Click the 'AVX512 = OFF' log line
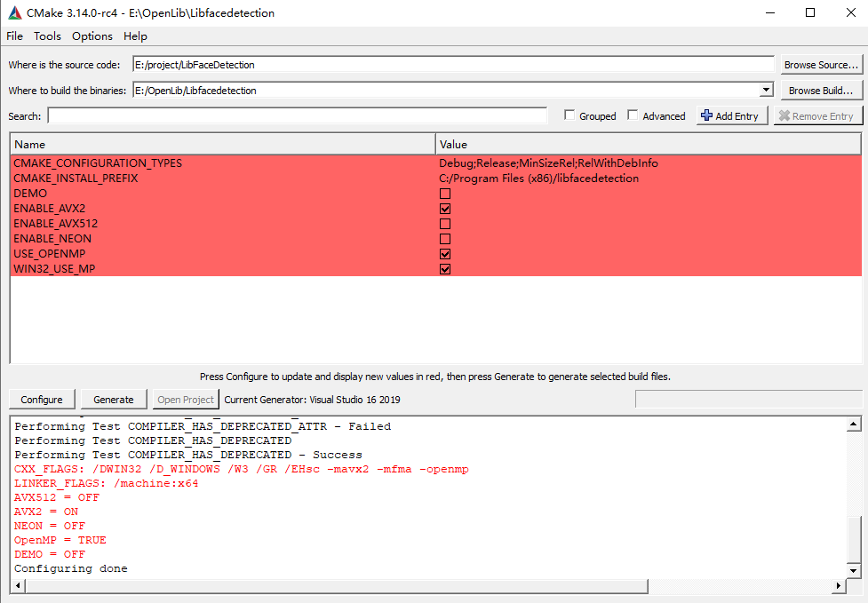The image size is (868, 603). click(57, 497)
